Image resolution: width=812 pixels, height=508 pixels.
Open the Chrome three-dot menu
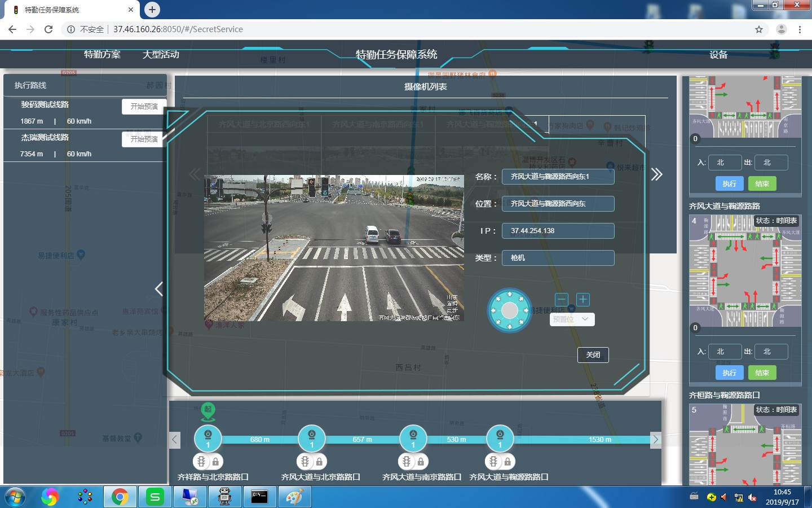tap(800, 29)
